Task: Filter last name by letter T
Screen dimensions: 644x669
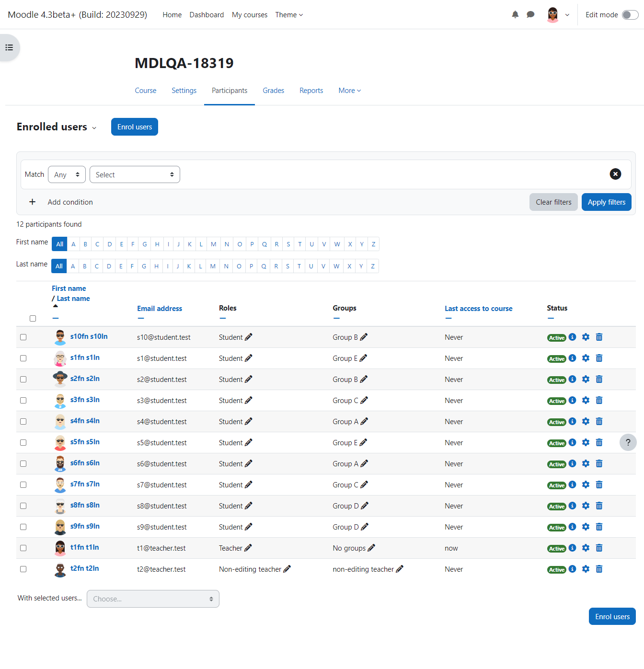Action: [x=299, y=266]
